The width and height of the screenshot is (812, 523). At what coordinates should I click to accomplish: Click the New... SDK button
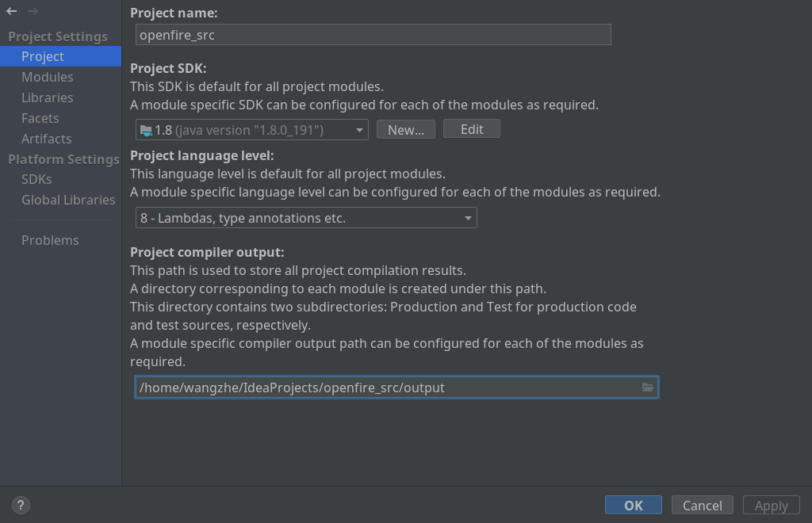406,130
